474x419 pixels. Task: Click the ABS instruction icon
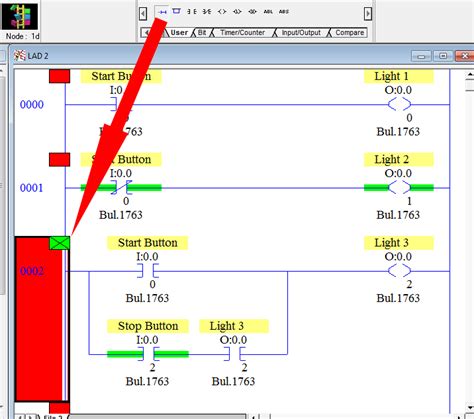(x=284, y=12)
